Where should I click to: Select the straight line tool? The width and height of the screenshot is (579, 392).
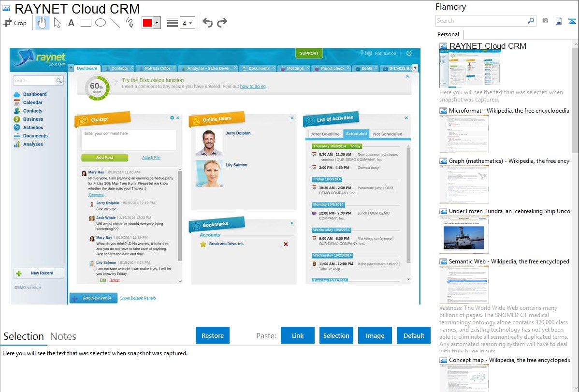115,23
